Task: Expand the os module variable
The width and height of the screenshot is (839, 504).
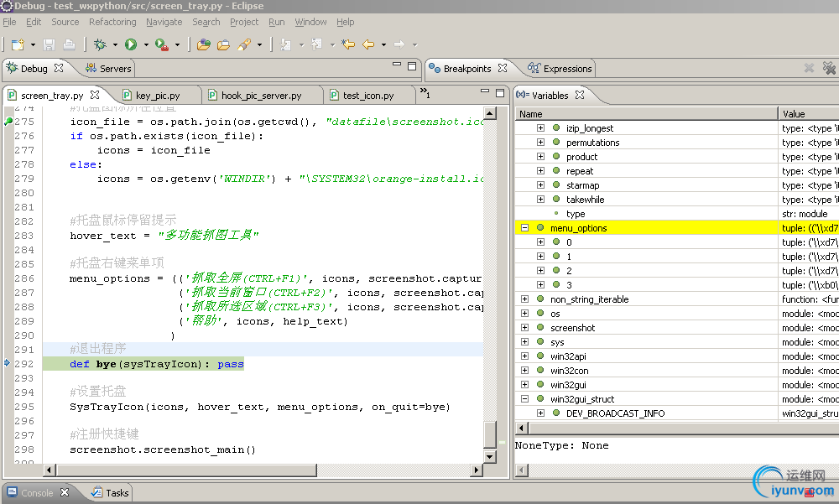Action: [524, 314]
